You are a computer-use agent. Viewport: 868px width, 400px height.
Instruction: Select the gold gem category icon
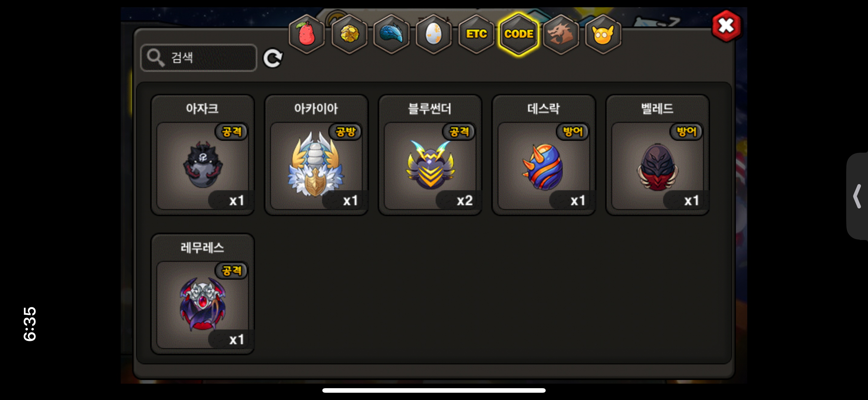pos(349,34)
